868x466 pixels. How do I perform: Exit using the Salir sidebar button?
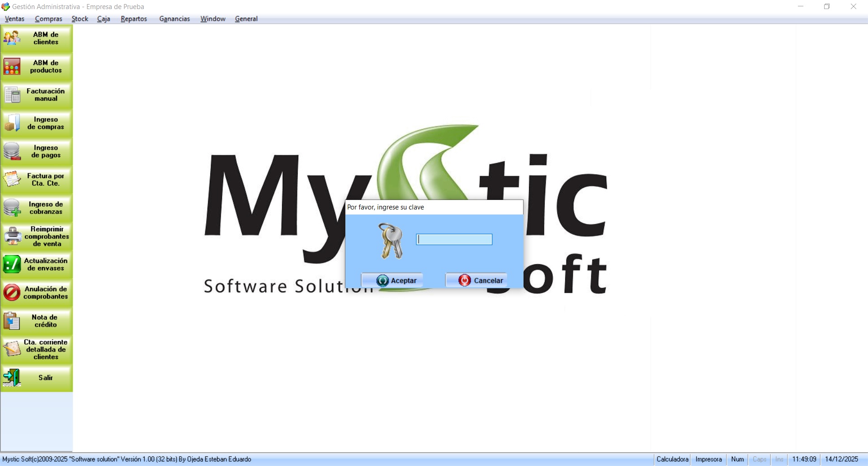(x=37, y=378)
